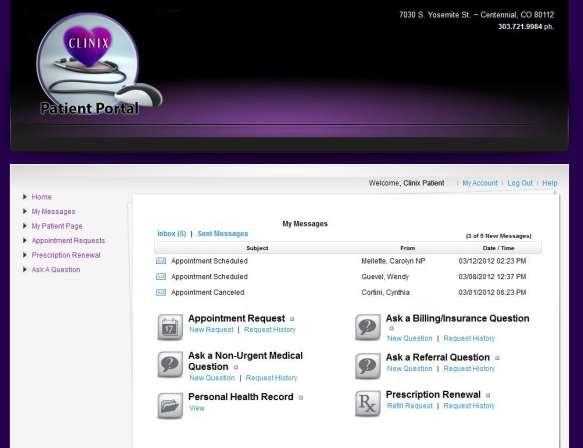Open the Personal Health Record folder icon

click(170, 406)
